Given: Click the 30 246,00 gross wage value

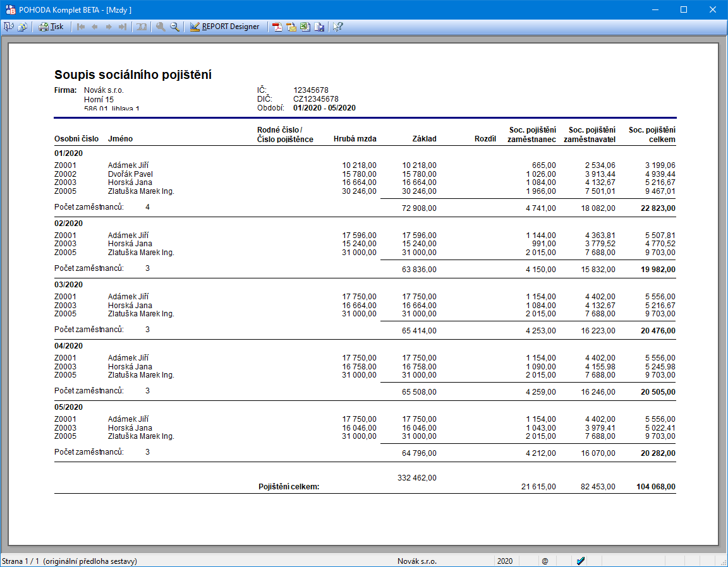Looking at the screenshot, I should click(x=359, y=191).
